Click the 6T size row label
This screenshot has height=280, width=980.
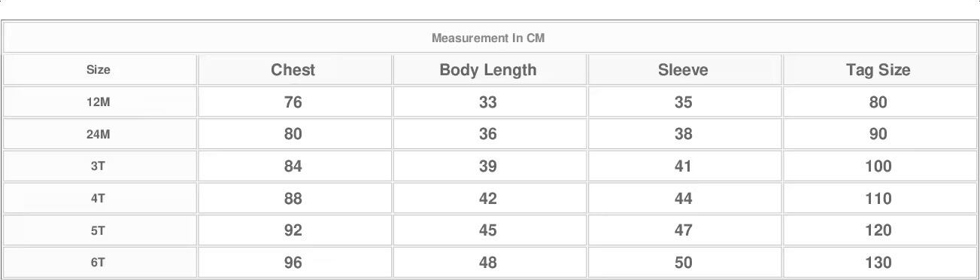coord(99,263)
